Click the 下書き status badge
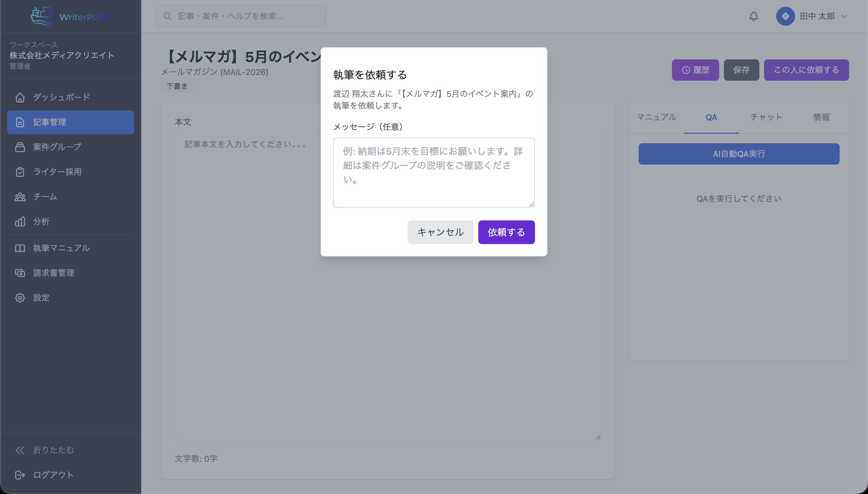The height and width of the screenshot is (494, 868). click(x=177, y=86)
